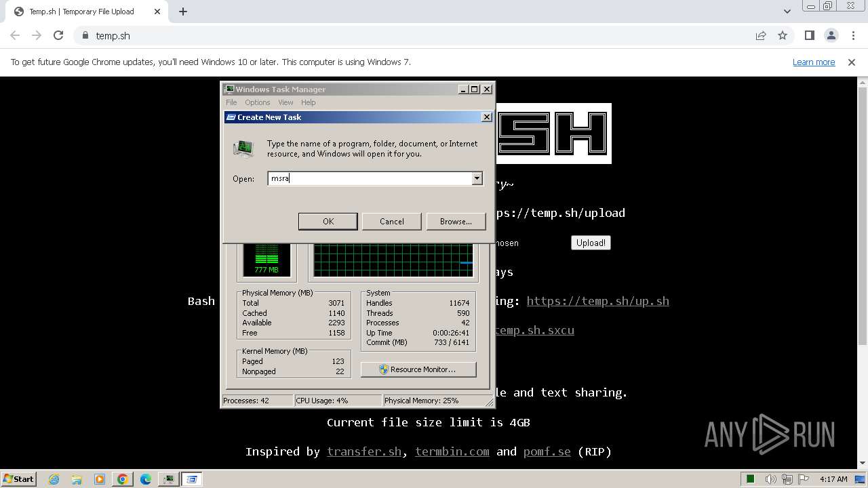Open File menu in Task Manager
The height and width of the screenshot is (488, 868).
point(231,102)
